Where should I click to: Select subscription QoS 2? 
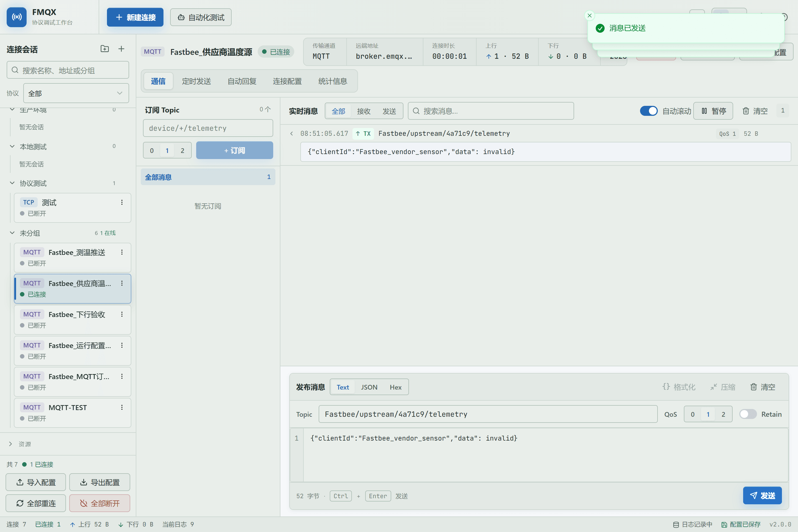click(x=183, y=150)
